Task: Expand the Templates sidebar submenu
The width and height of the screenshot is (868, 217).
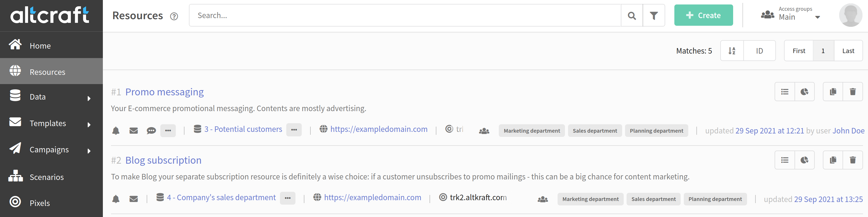Action: pyautogui.click(x=89, y=125)
